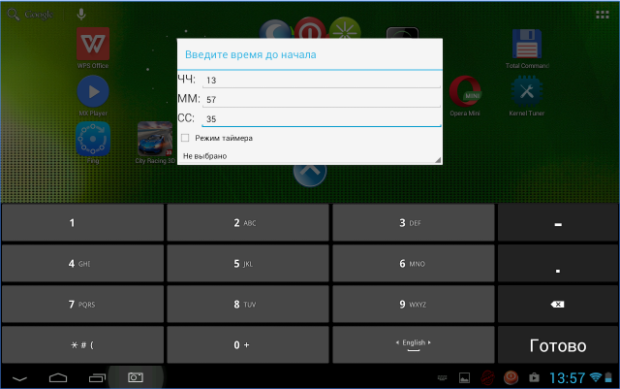Focus the ЧЧ hours input field

coord(321,80)
